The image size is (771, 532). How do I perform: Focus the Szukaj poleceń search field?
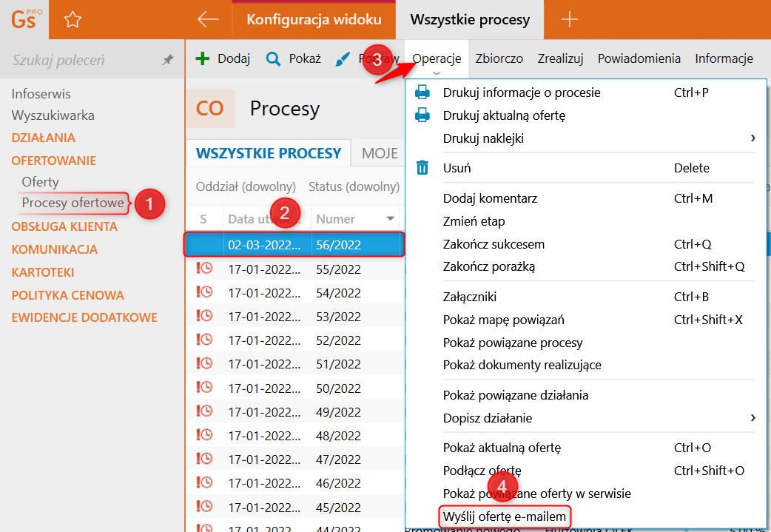83,60
